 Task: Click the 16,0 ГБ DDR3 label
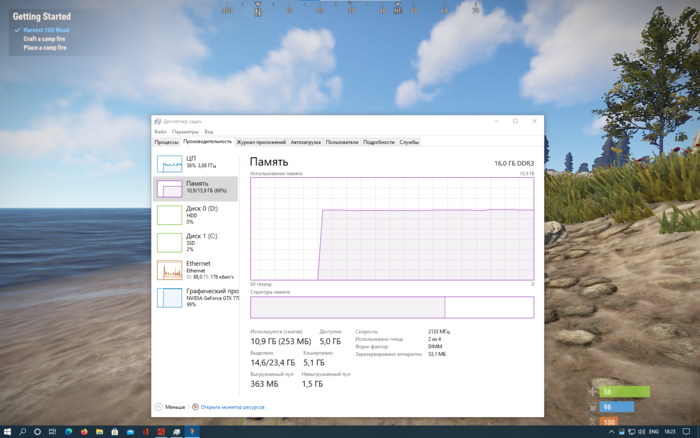point(514,163)
